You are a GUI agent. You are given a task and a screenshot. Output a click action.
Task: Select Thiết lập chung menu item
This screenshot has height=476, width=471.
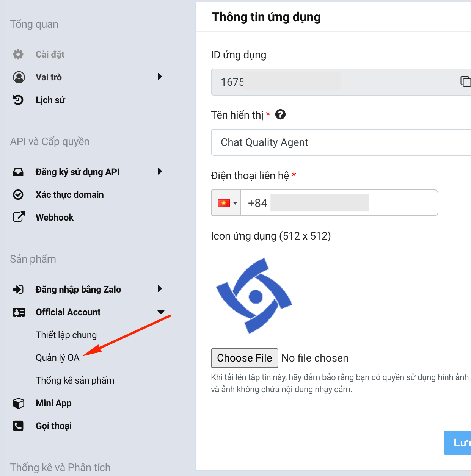(66, 335)
